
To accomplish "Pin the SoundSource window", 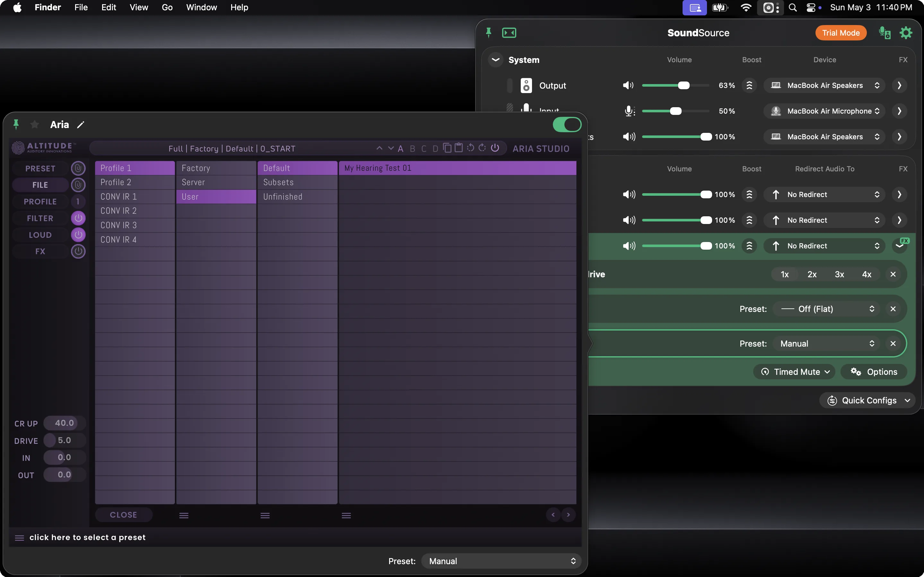I will (x=489, y=33).
